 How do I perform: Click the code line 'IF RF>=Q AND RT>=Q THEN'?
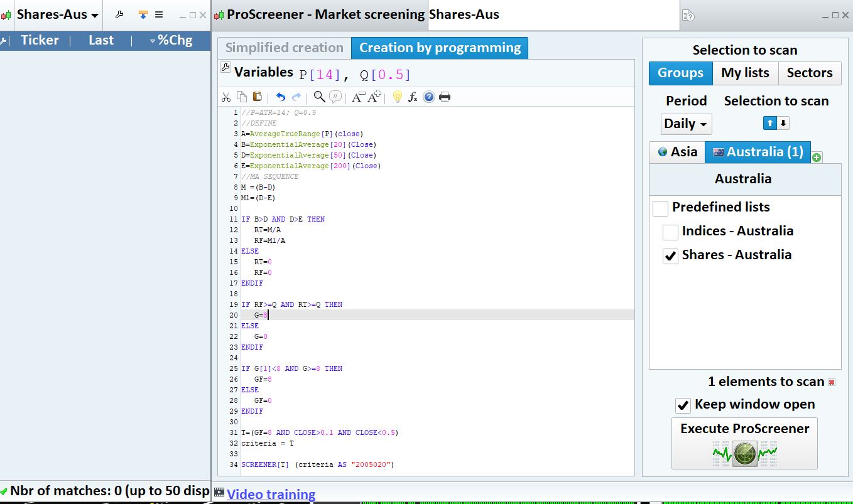tap(291, 304)
